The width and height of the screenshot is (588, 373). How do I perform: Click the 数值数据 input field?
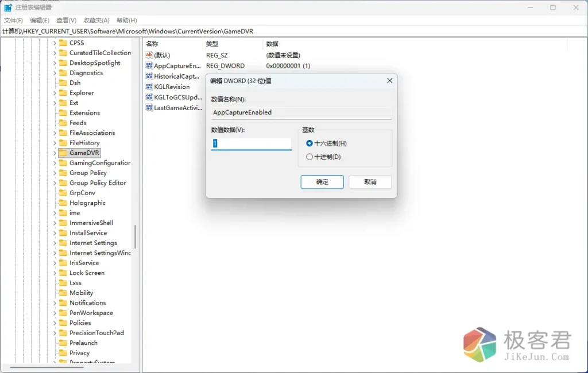pyautogui.click(x=252, y=143)
